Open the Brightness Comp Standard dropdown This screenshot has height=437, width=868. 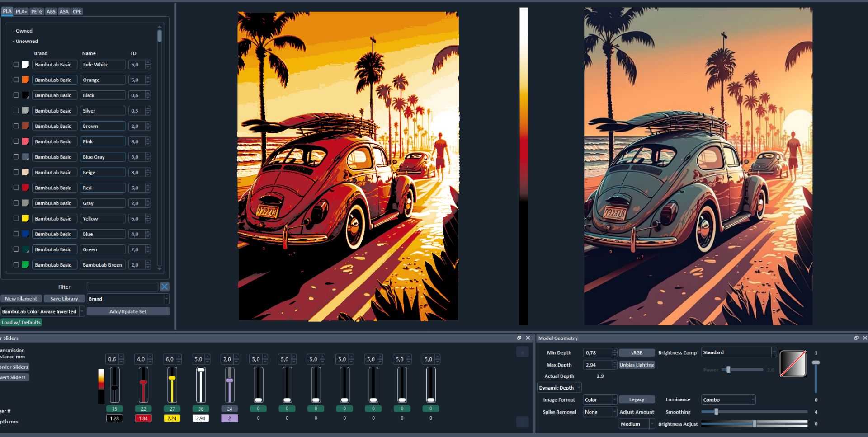[739, 352]
